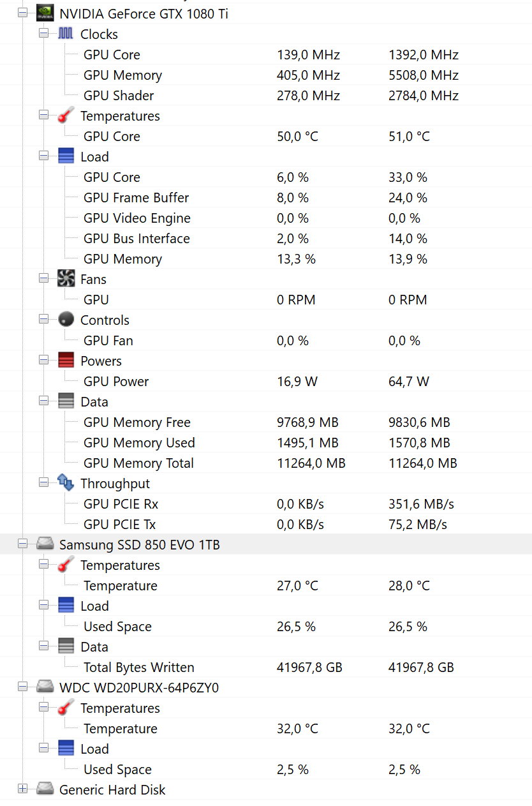
Task: Click the thermometer icon beside GPU Temperatures
Action: (x=66, y=116)
